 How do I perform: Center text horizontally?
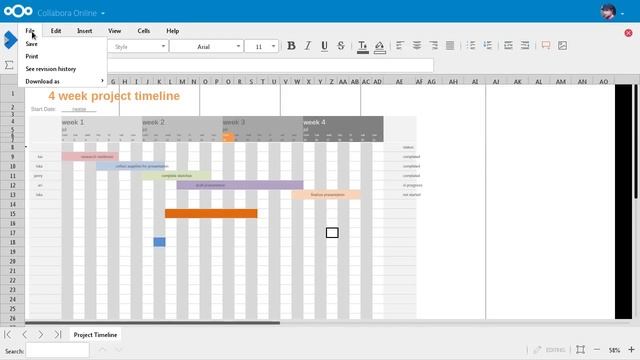(x=417, y=46)
